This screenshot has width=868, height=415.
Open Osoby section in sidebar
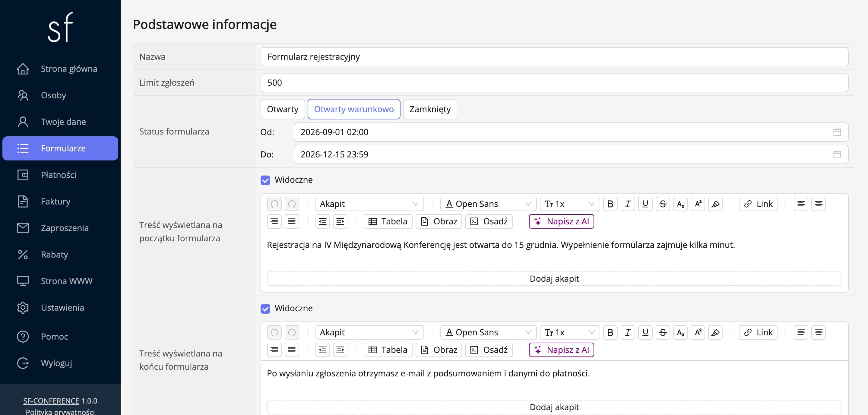(60, 95)
